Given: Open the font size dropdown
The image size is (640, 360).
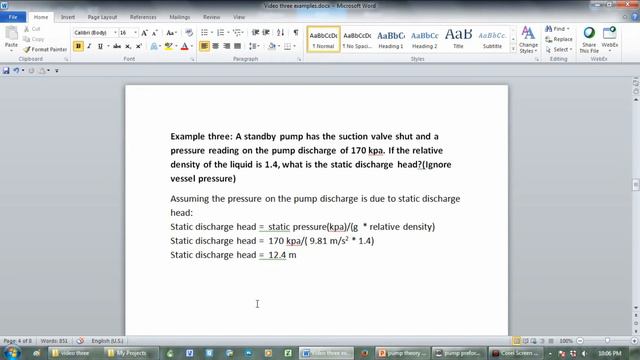Looking at the screenshot, I should [x=135, y=33].
